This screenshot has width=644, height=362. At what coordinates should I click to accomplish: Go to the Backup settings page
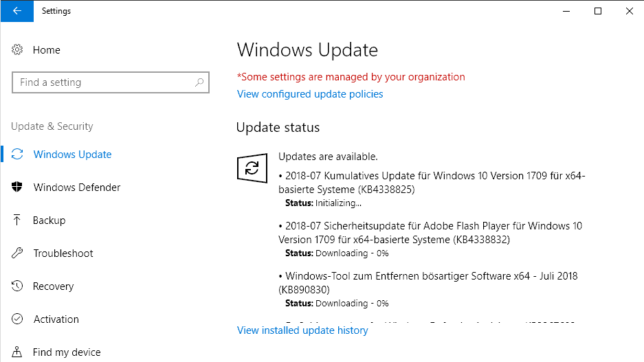pyautogui.click(x=49, y=220)
